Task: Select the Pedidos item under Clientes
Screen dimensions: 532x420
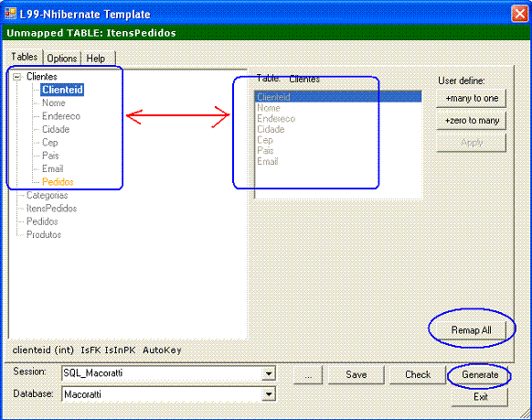Action: [x=58, y=182]
